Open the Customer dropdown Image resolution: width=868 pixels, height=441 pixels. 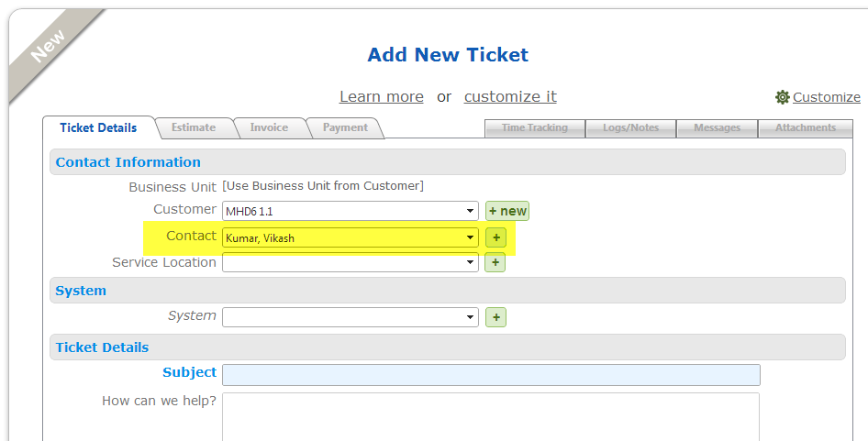point(351,211)
